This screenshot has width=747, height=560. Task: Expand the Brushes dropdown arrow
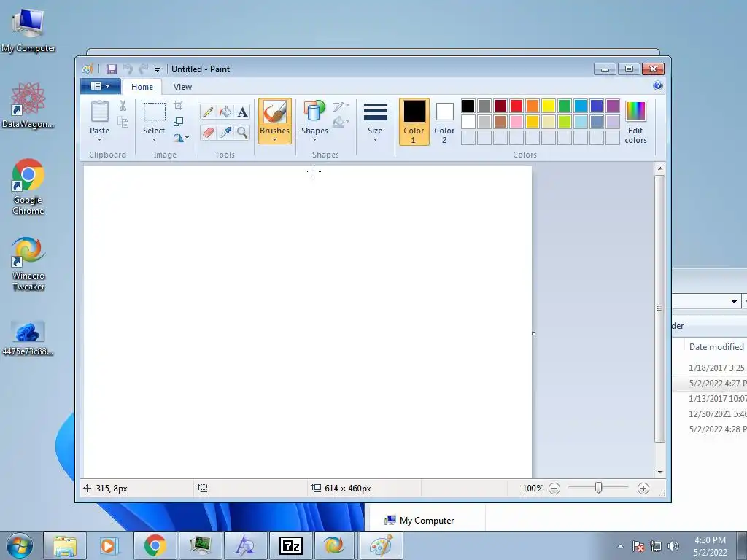[275, 140]
